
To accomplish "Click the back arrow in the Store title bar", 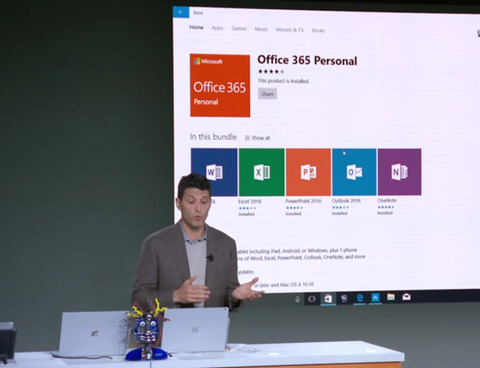I will coord(181,12).
